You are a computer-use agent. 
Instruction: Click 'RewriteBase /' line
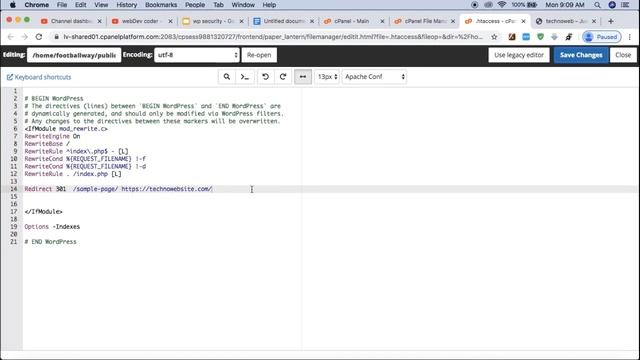(47, 144)
